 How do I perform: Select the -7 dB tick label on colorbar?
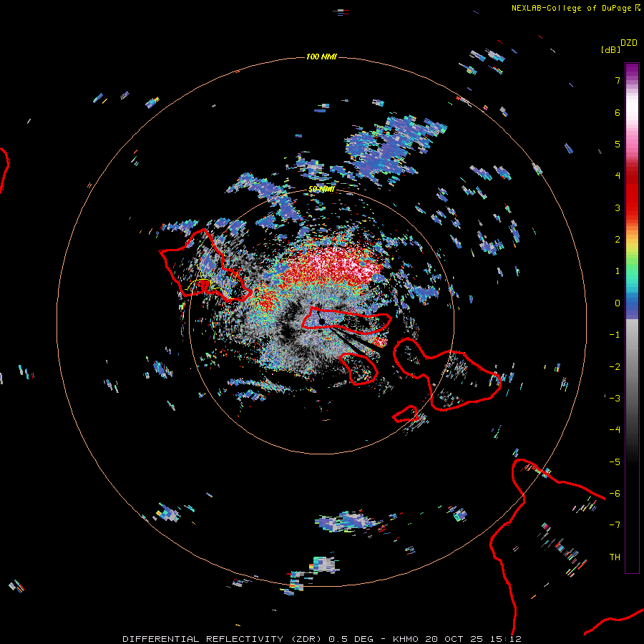coord(615,525)
